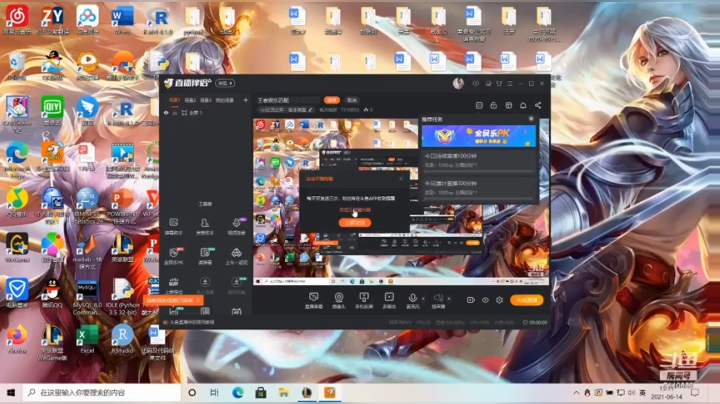720x404 pixels.
Task: Click the microphone icon in bottom bar
Action: (x=412, y=300)
